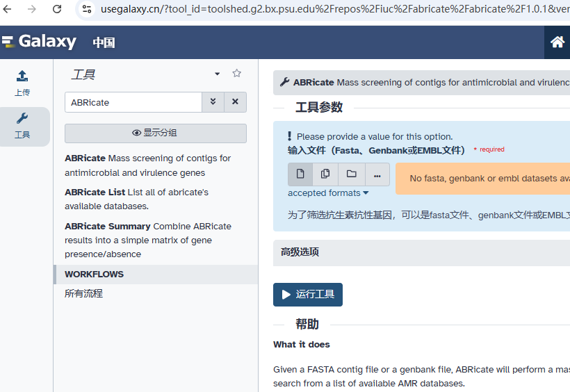Click the URL address bar
Image resolution: width=570 pixels, height=392 pixels.
pyautogui.click(x=334, y=9)
